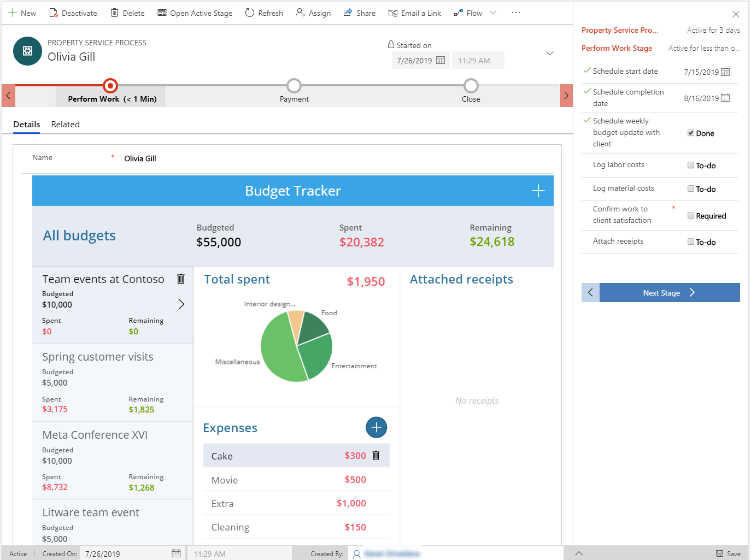751x560 pixels.
Task: Click the trash icon beside Cake expense
Action: [x=376, y=456]
